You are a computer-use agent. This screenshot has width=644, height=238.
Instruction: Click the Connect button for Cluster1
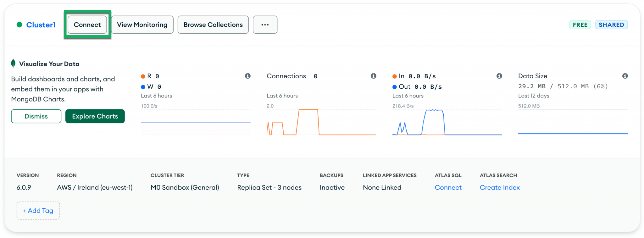(87, 25)
